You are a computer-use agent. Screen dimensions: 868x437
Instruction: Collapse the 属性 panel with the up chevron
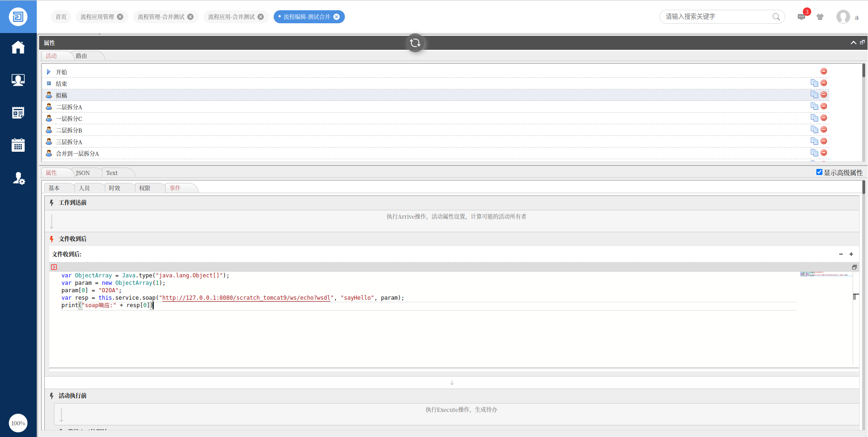coord(853,42)
